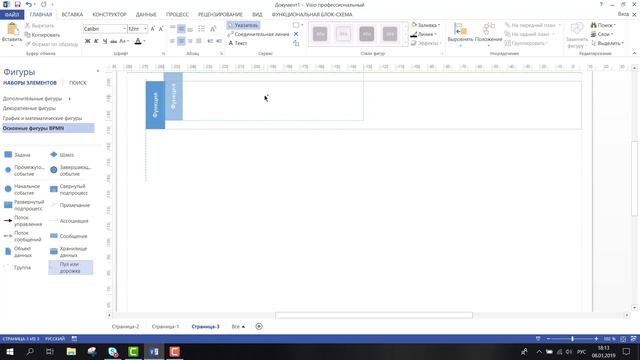Open the Выровнять align dropdown
Screen dimensions: 640x360
(460, 34)
